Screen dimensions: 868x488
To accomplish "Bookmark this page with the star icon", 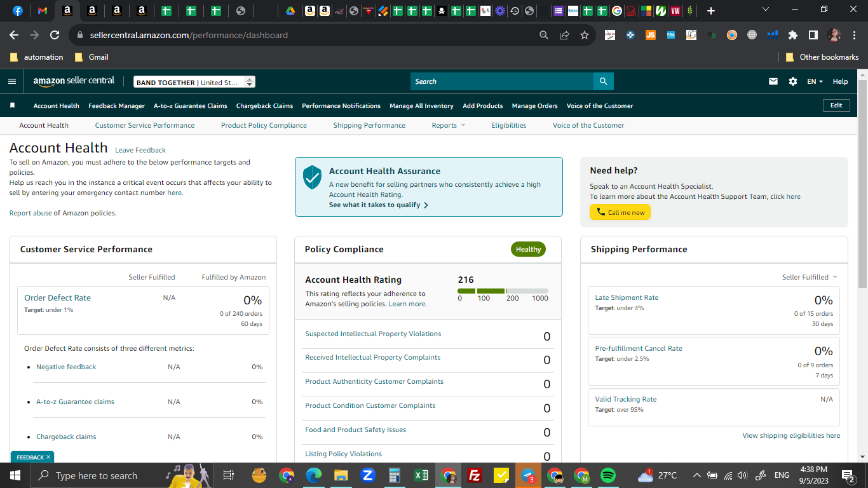I will click(585, 35).
